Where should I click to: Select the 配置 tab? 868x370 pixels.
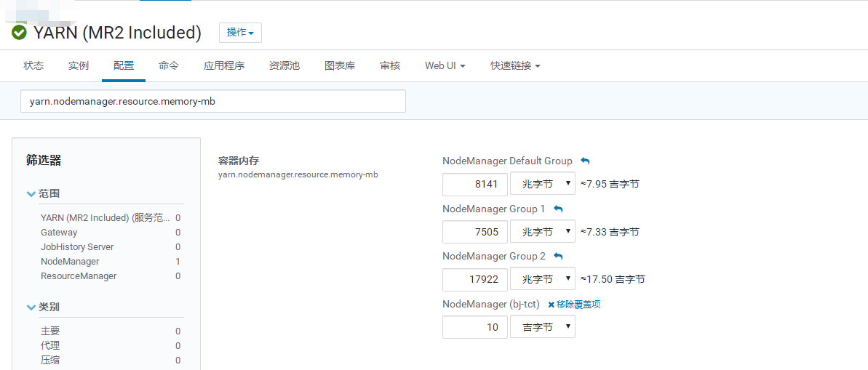pos(124,66)
